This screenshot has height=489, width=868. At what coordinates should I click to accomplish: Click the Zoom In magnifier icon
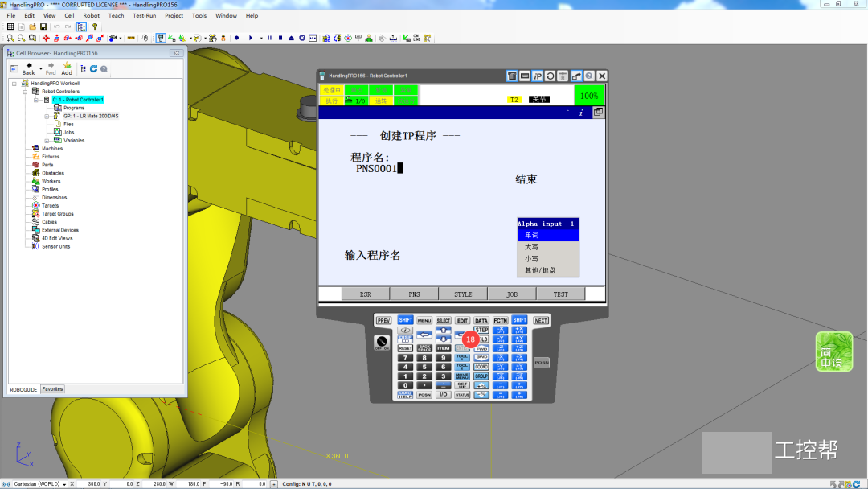point(10,39)
